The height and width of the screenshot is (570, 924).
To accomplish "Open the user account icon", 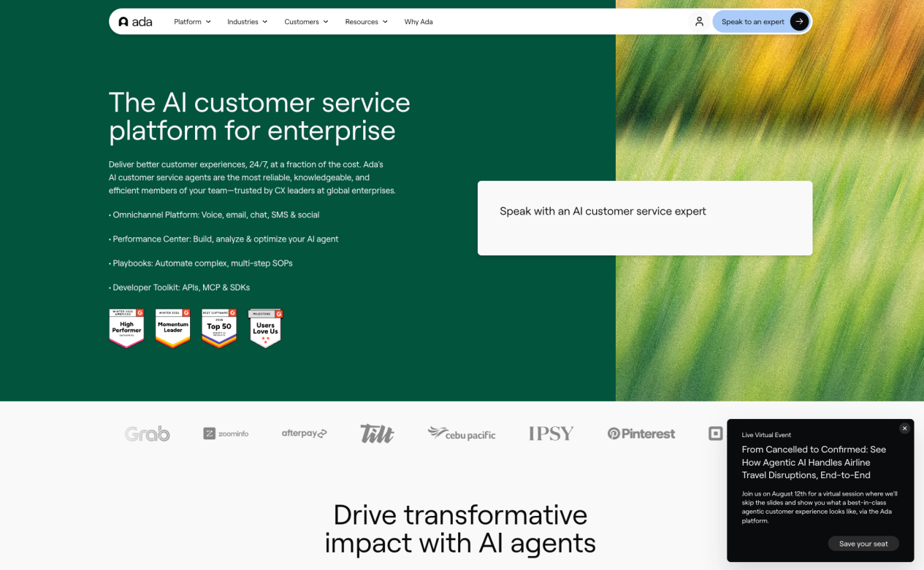I will pos(699,22).
